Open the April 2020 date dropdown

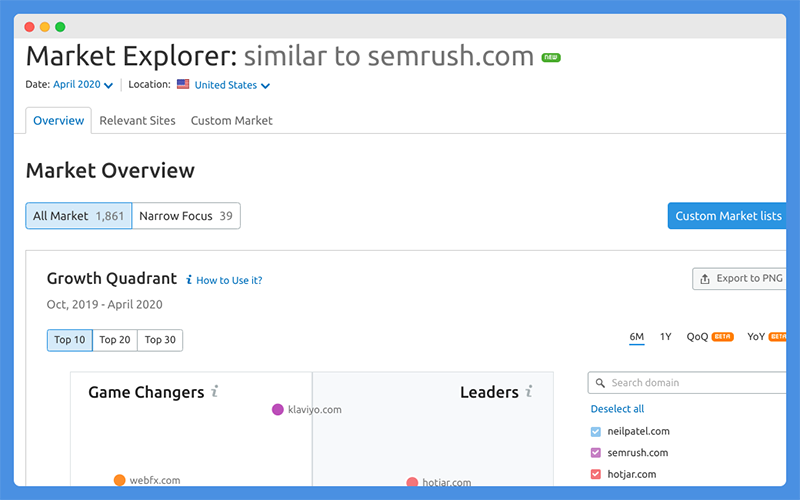83,85
